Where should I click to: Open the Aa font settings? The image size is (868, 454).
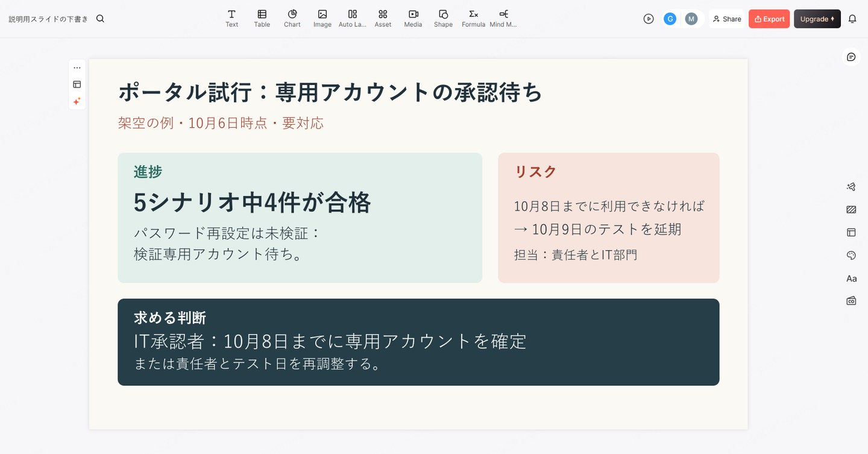point(851,278)
